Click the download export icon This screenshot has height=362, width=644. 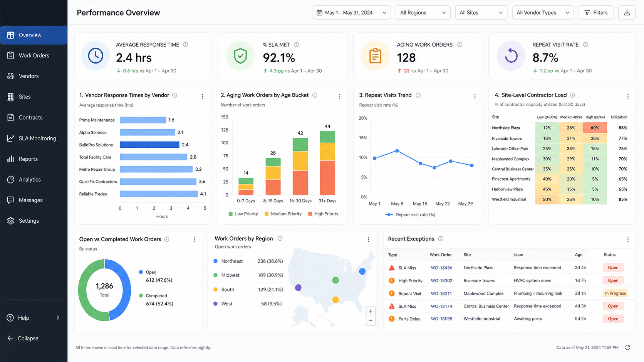click(x=627, y=13)
